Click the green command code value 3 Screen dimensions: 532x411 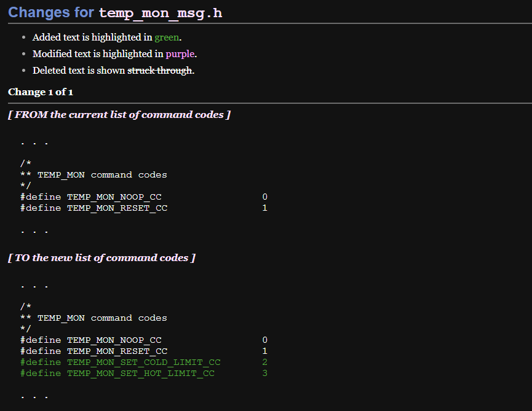265,374
